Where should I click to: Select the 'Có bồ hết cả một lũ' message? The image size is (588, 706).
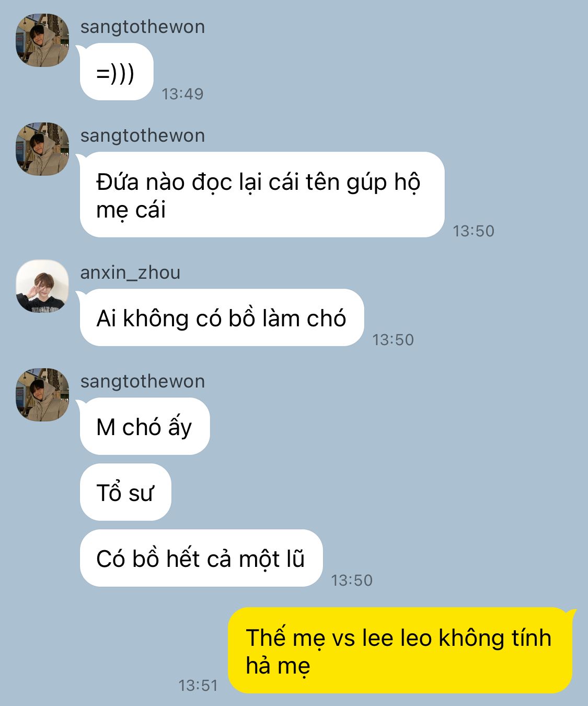click(x=201, y=558)
